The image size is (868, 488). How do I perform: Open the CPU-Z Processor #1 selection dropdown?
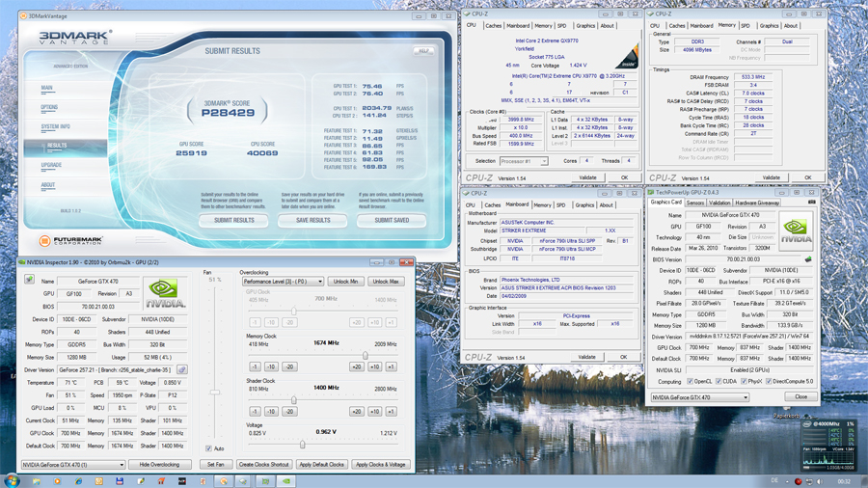[524, 161]
